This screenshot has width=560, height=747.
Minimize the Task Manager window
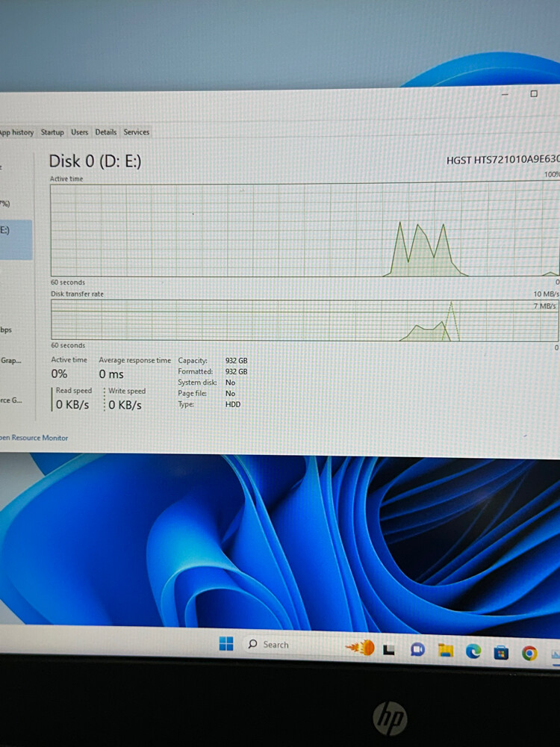[x=505, y=94]
